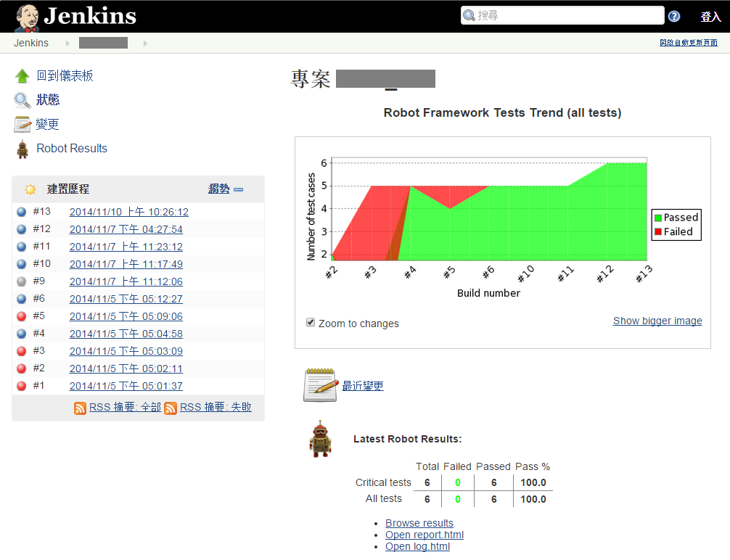Click the magnifier icon in search box
Screen dimensions: 730x560
[x=469, y=15]
